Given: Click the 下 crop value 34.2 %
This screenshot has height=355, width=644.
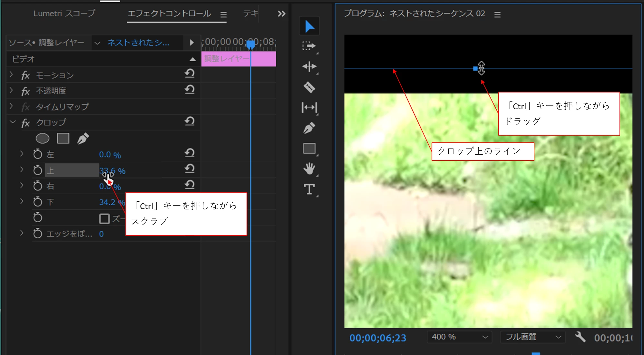Looking at the screenshot, I should (x=107, y=202).
